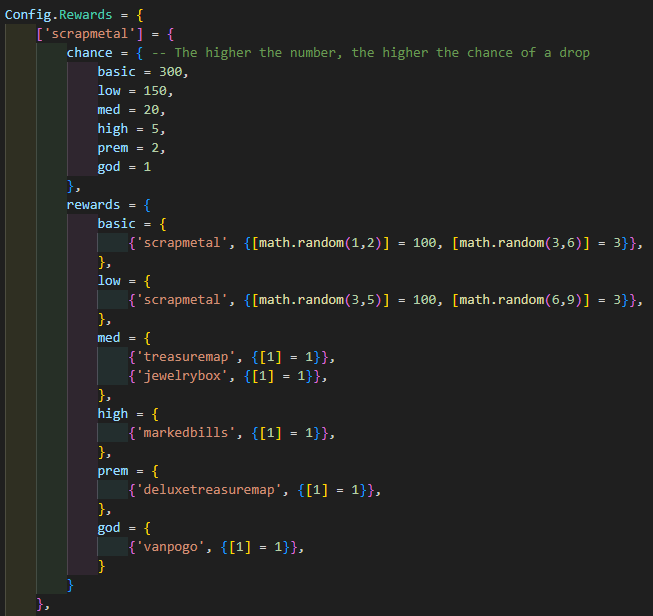Select the value 300 for basic chance

click(172, 72)
